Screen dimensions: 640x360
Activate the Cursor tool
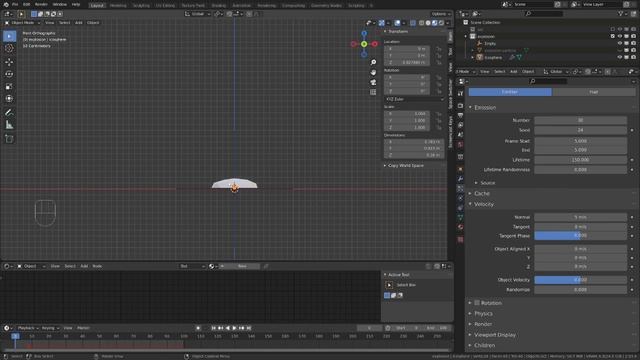tap(9, 49)
